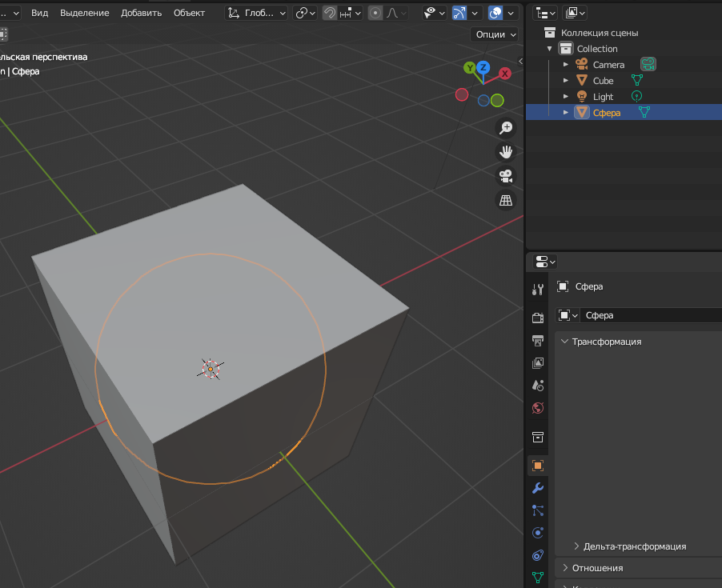Viewport: 722px width, 588px height.
Task: Select Collection in the outliner
Action: 597,49
